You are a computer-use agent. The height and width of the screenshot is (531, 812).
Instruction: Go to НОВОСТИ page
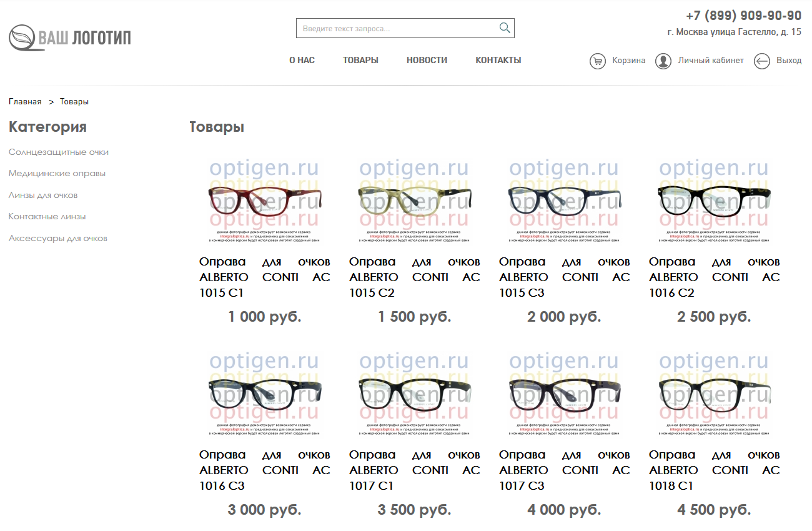tap(427, 61)
